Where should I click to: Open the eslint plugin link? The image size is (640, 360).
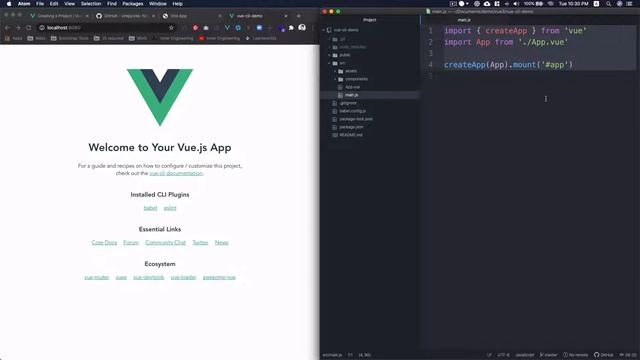pos(170,208)
